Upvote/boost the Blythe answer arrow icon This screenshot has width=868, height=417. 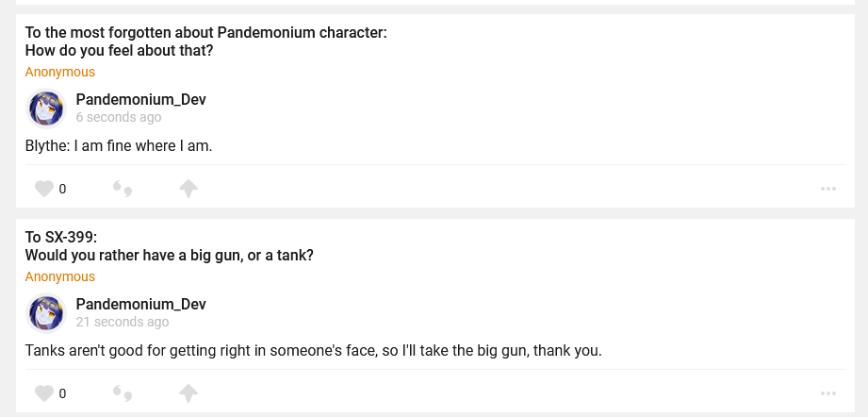pos(188,189)
